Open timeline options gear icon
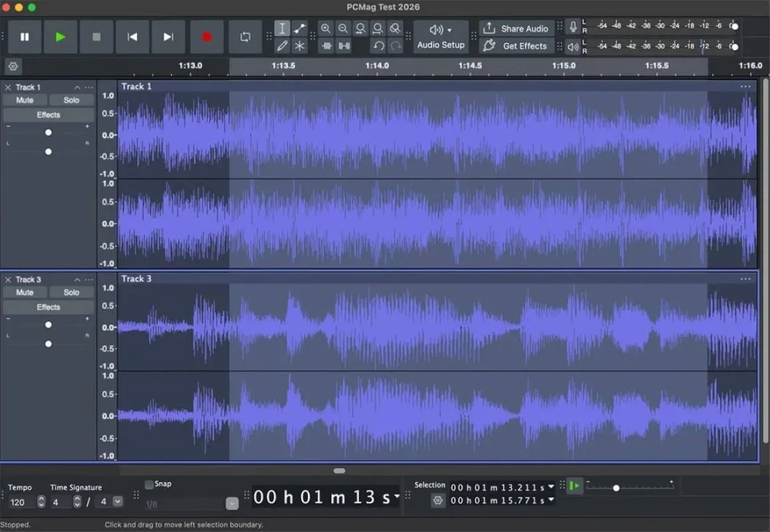The image size is (770, 532). tap(13, 66)
